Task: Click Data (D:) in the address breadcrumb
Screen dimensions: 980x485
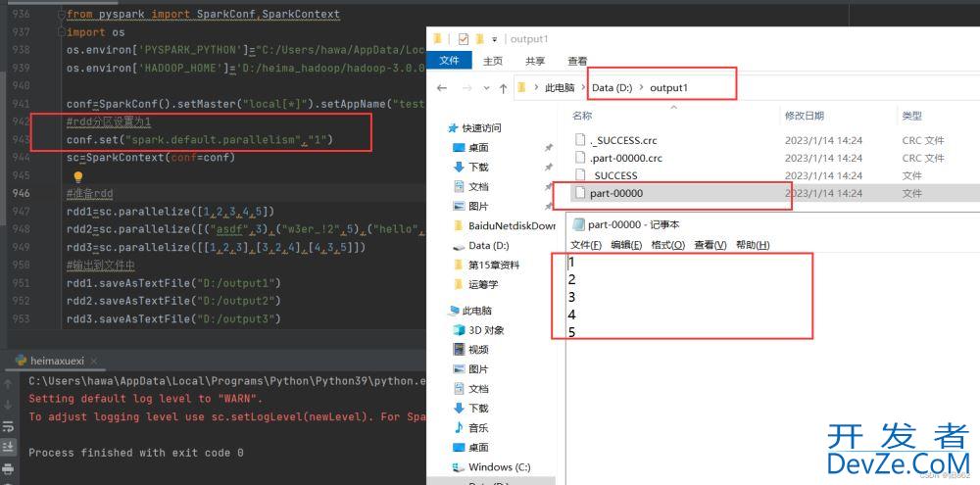Action: coord(612,88)
